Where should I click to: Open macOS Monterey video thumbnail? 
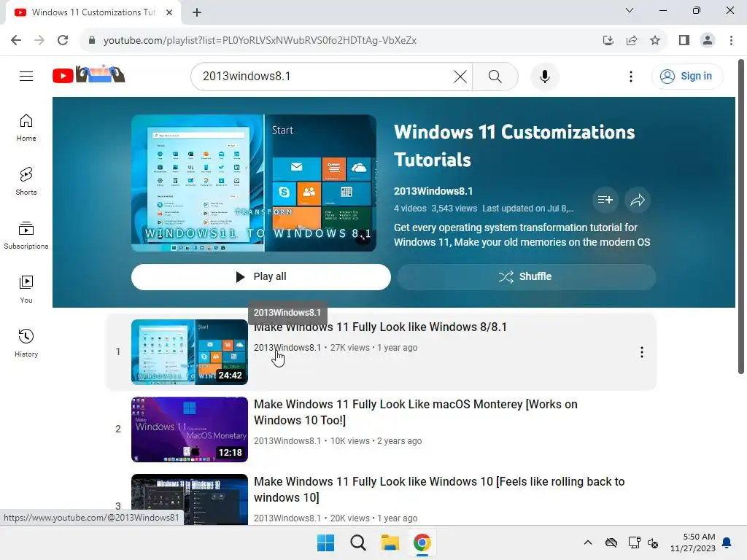coord(190,429)
